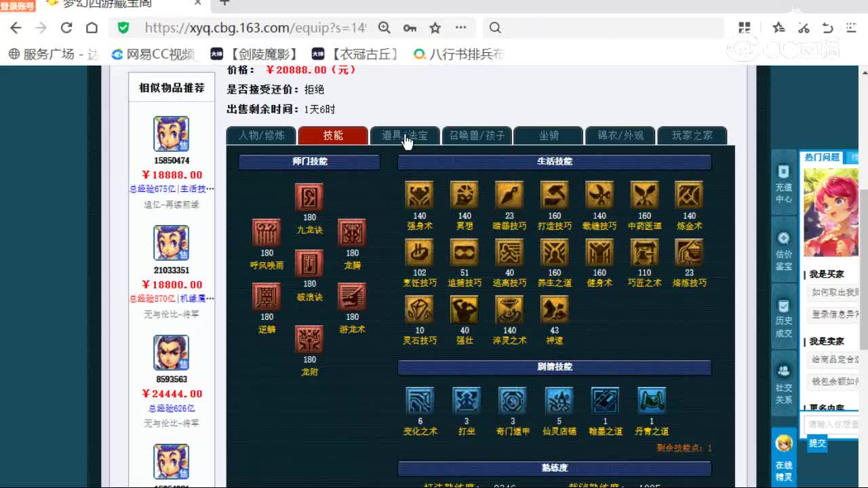The width and height of the screenshot is (868, 488).
Task: Open the 充值中心 sidebar icon
Action: pos(783,175)
